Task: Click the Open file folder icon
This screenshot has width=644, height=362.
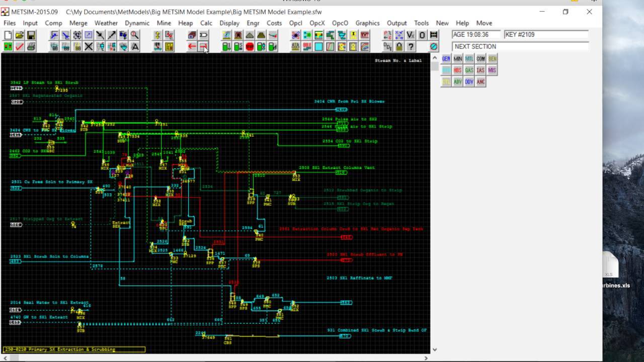Action: coord(19,35)
